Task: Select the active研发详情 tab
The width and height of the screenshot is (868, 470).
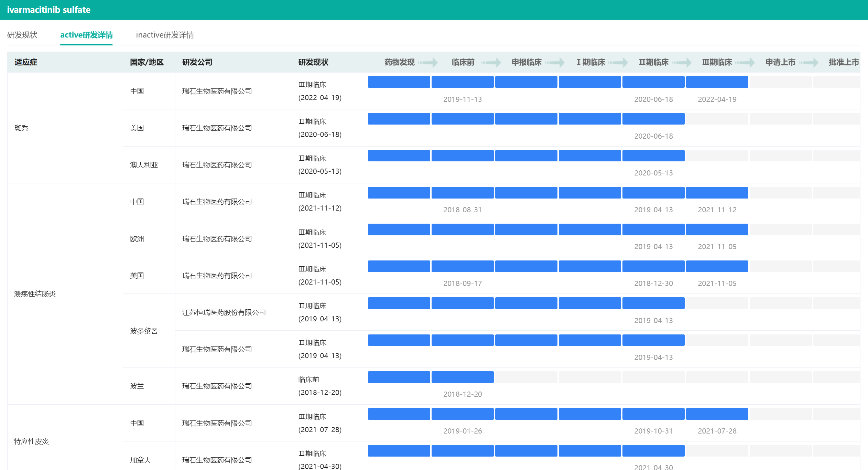Action: click(86, 35)
